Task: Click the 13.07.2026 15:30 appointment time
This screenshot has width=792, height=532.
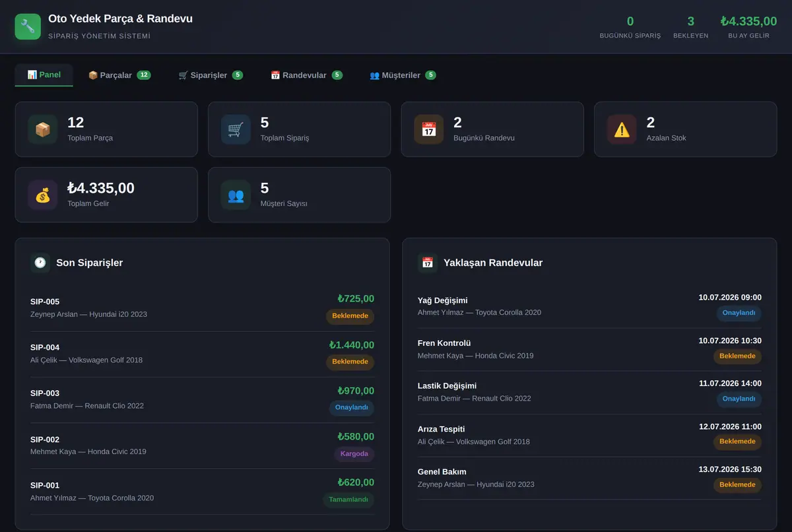Action: point(730,470)
